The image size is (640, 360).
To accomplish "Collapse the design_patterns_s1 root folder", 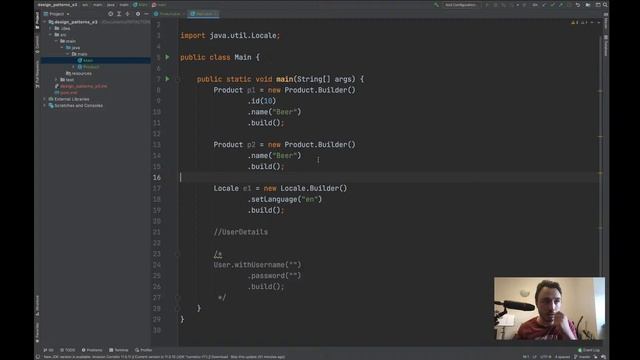I will point(44,22).
